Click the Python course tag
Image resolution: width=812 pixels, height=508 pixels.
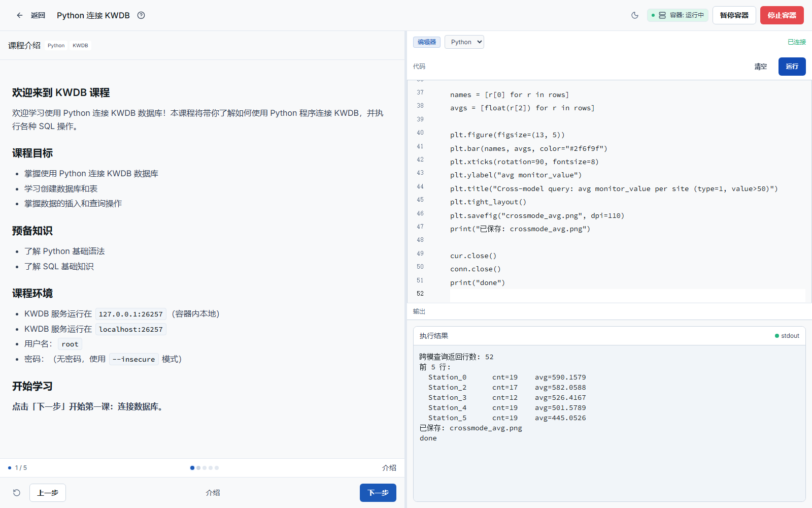point(56,46)
